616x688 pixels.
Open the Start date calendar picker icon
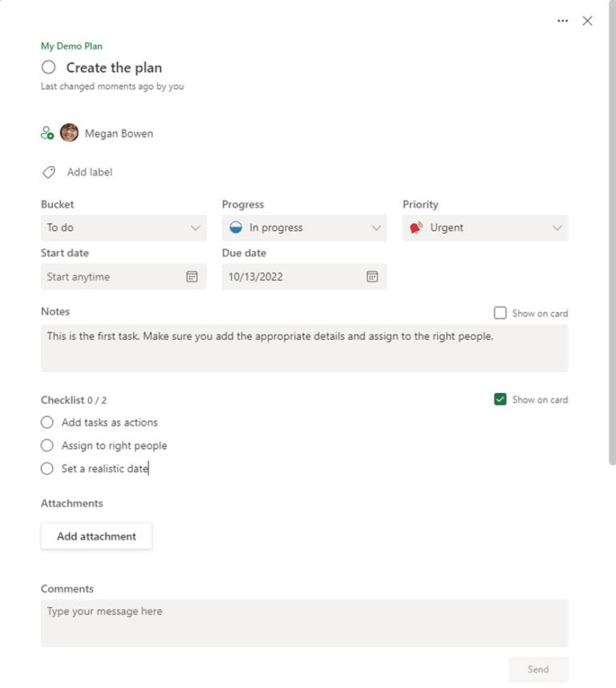[192, 276]
